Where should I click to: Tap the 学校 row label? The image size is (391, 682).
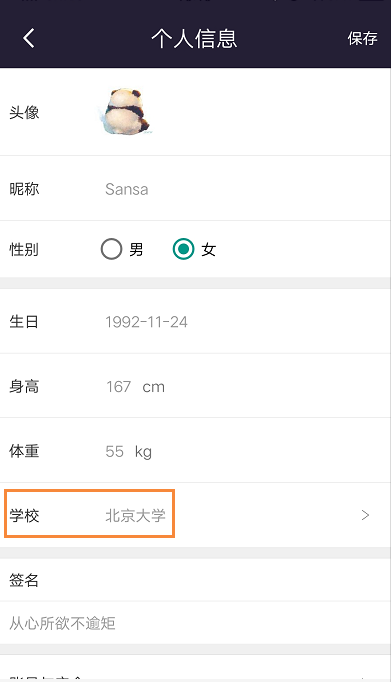point(24,515)
